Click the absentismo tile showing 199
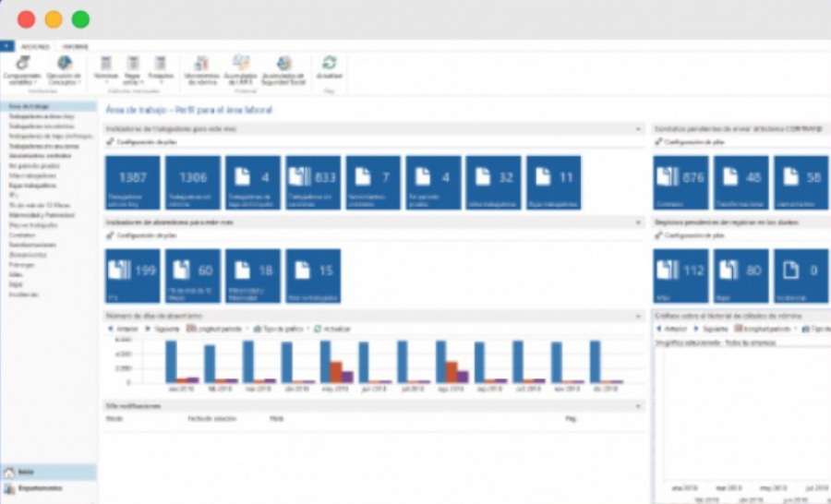Viewport: 831px width, 504px height. pyautogui.click(x=132, y=276)
